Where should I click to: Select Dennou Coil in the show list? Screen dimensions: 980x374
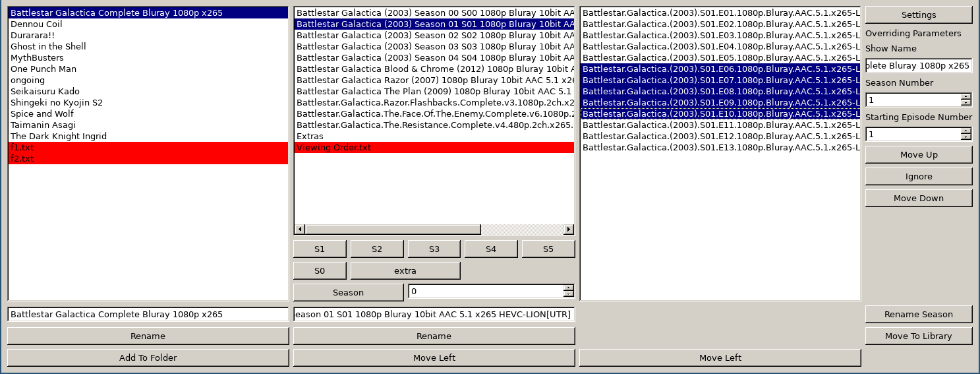click(x=148, y=24)
